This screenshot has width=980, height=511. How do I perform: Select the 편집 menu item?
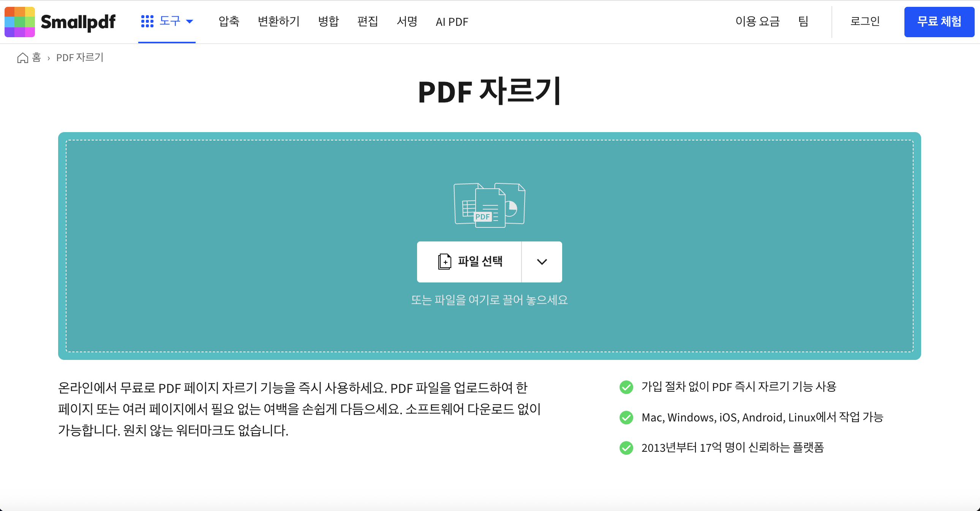(368, 22)
